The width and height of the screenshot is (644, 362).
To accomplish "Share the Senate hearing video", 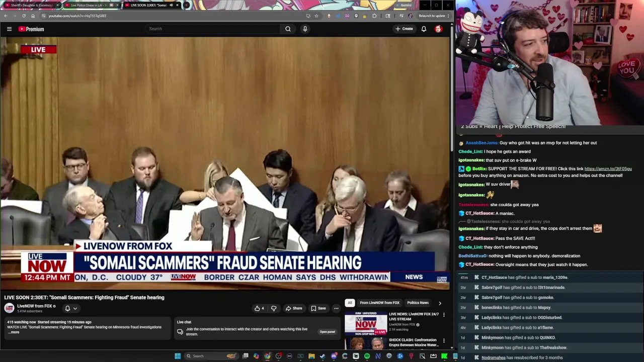I will click(x=294, y=309).
